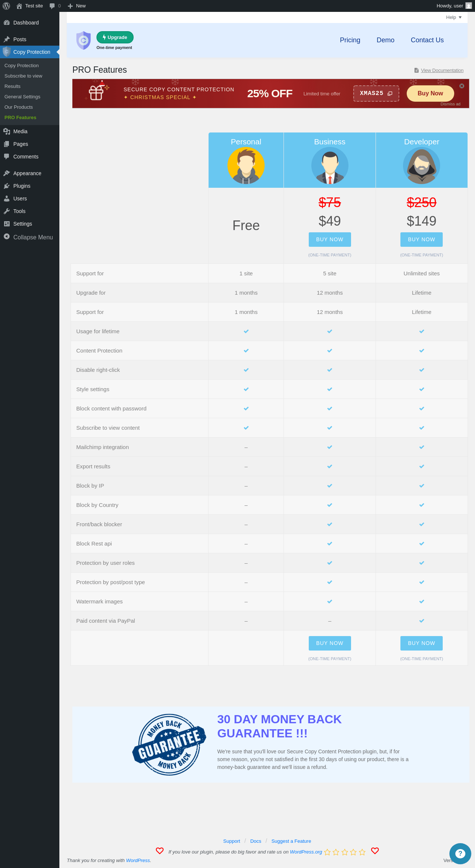The image size is (475, 868).
Task: Click the rightmost rating star
Action: click(362, 852)
